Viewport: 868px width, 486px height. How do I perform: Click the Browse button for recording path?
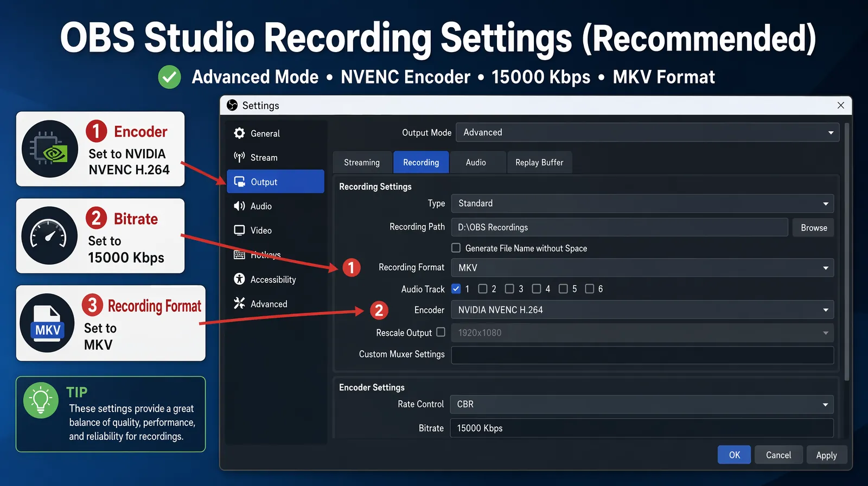(814, 227)
